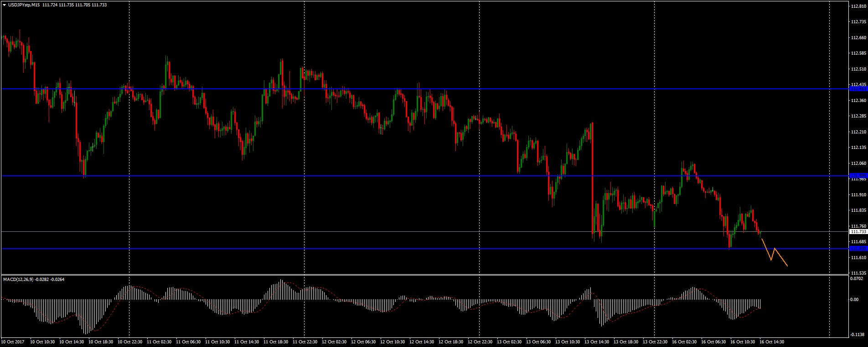Click the 16 Oct 14:30 time label
The width and height of the screenshot is (868, 347).
[x=772, y=342]
